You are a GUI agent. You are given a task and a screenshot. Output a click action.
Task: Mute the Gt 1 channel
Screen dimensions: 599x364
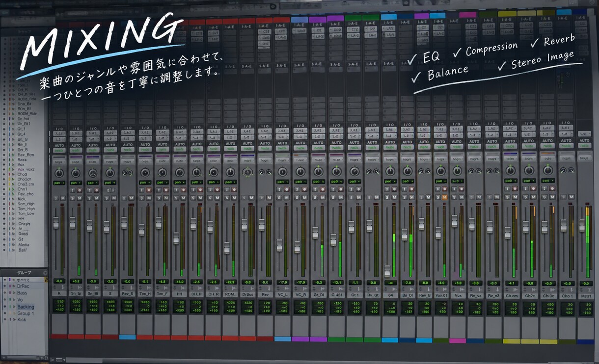click(x=358, y=197)
